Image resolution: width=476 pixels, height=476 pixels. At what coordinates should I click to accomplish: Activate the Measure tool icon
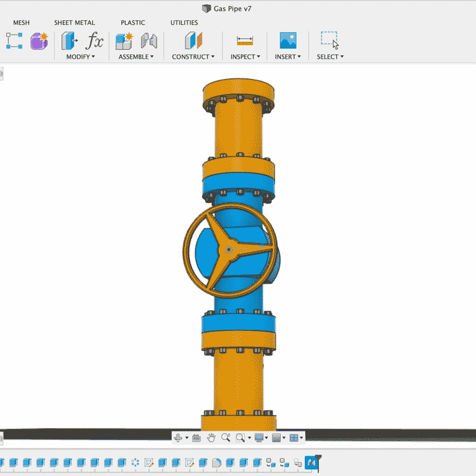tap(245, 40)
